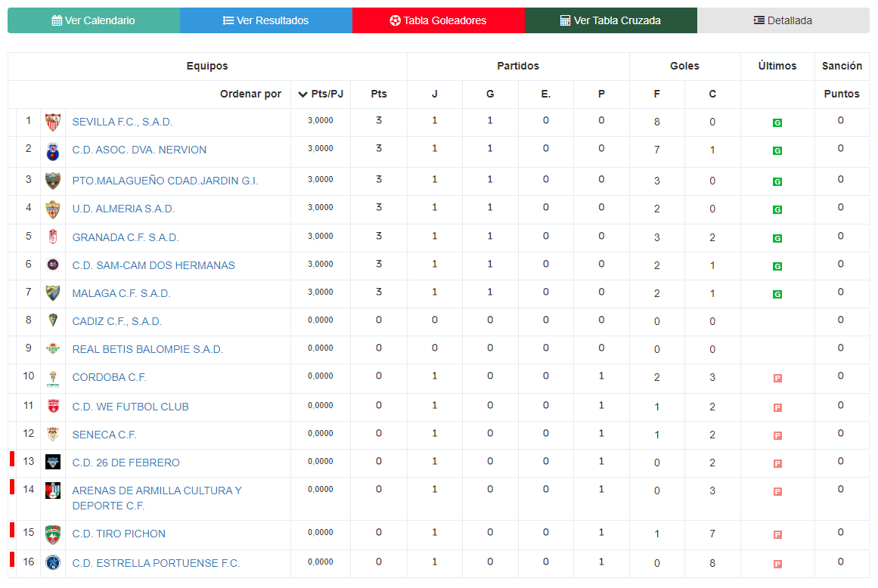878x588 pixels.
Task: Open the PTO.MALAGUEÑO CDAD.JARDIN G.I. link
Action: [x=165, y=181]
